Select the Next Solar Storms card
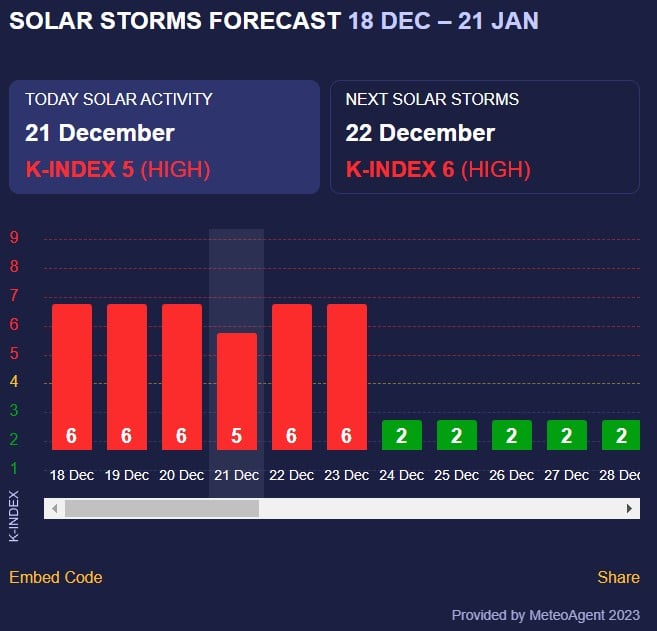This screenshot has width=657, height=631. [484, 137]
